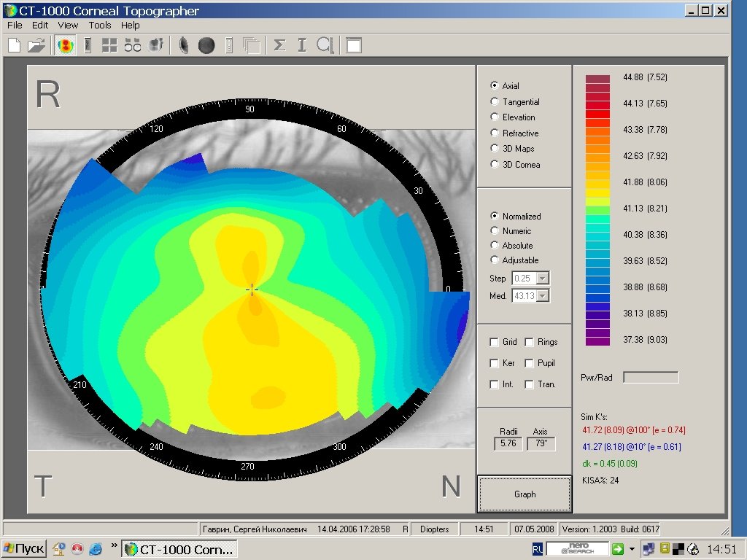
Task: Open the Nero search options dropdown arrow
Action: point(632,550)
